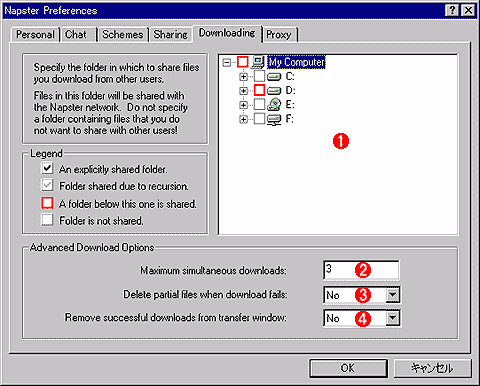Click the キャンセル (Cancel) button
Viewport: 480px width, 386px height.
tap(433, 368)
